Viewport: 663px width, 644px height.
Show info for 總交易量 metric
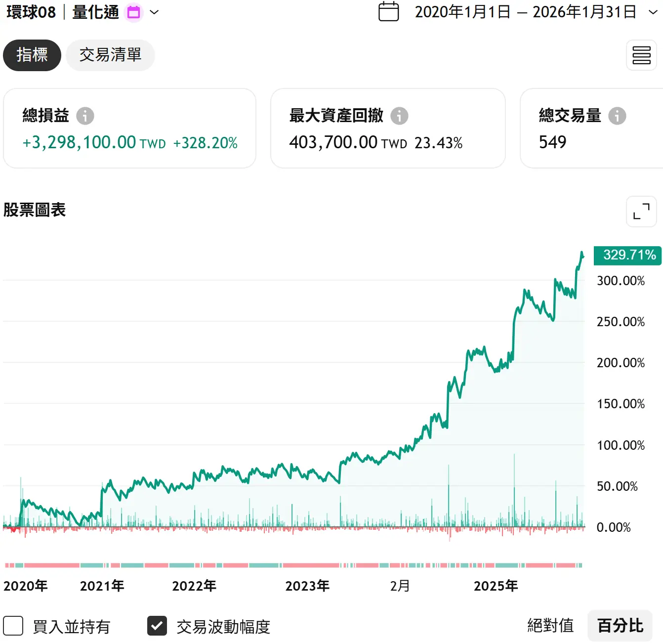click(617, 116)
